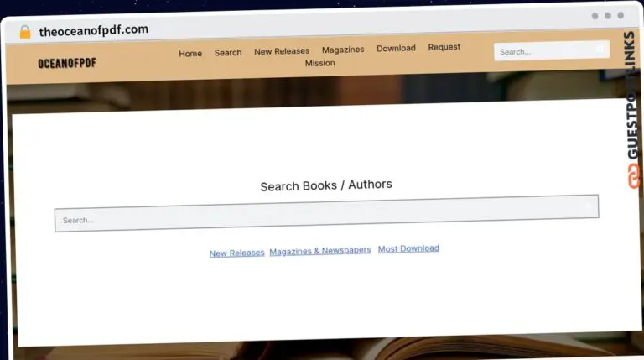Follow the Most Download link
Screen dimensions: 644x360
pos(408,248)
